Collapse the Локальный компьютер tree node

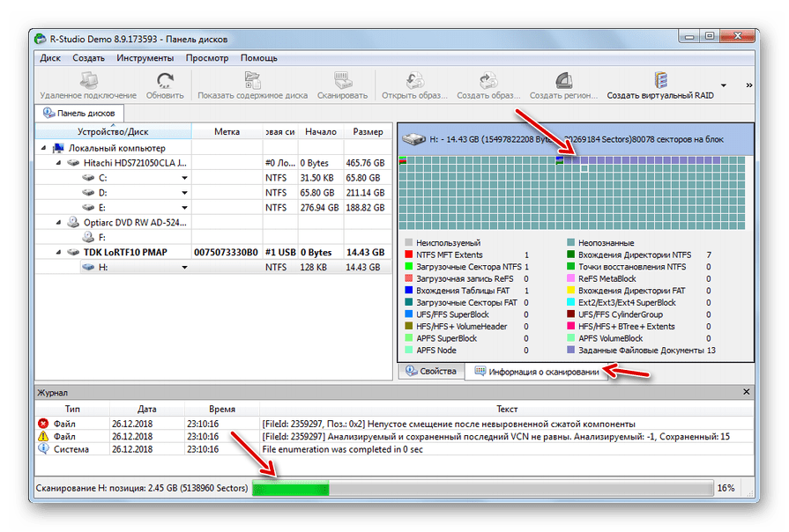[x=44, y=148]
